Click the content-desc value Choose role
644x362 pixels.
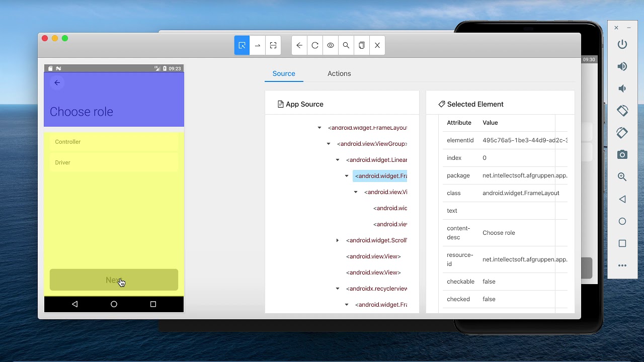tap(499, 233)
